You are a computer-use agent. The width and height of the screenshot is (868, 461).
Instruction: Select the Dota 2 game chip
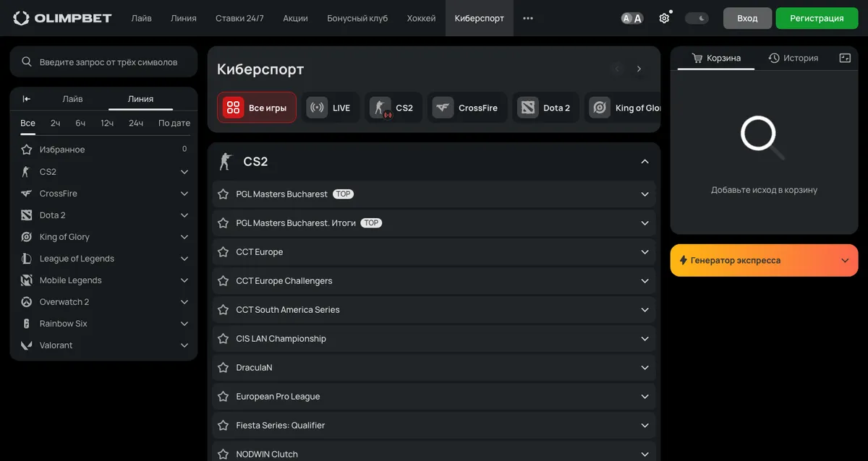coord(546,108)
